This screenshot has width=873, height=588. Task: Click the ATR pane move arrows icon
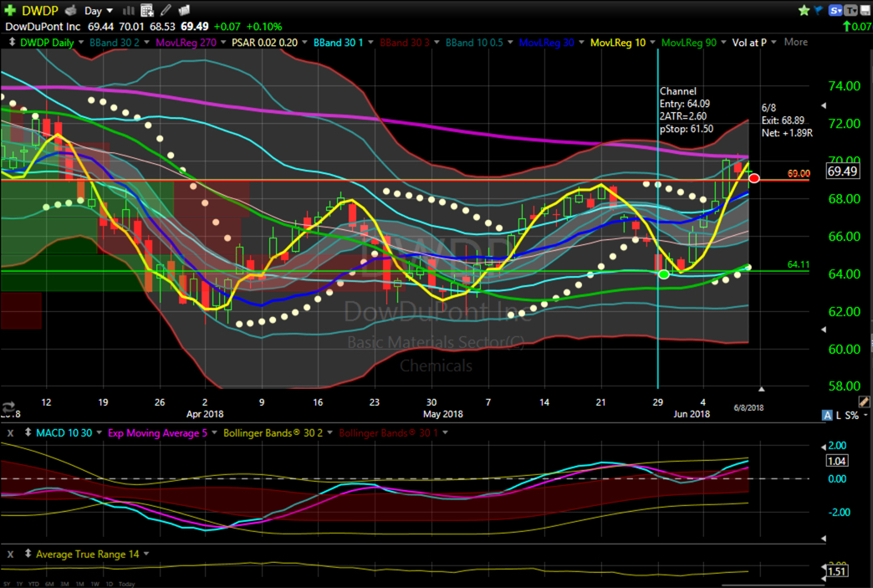click(x=28, y=554)
